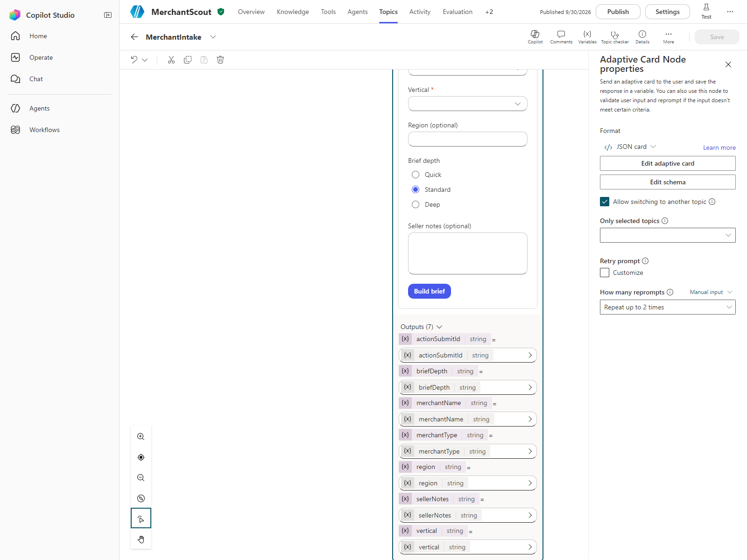Switch to the Evaluation tab
The height and width of the screenshot is (560, 747).
click(458, 12)
